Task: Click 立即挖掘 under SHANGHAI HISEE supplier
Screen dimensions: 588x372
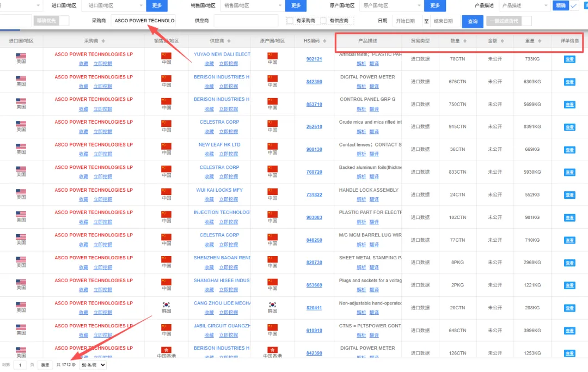Action: point(228,290)
